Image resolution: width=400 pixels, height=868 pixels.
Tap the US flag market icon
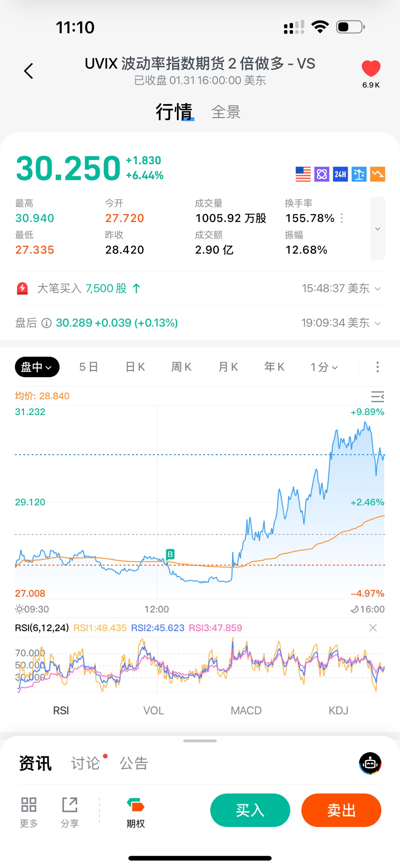303,174
